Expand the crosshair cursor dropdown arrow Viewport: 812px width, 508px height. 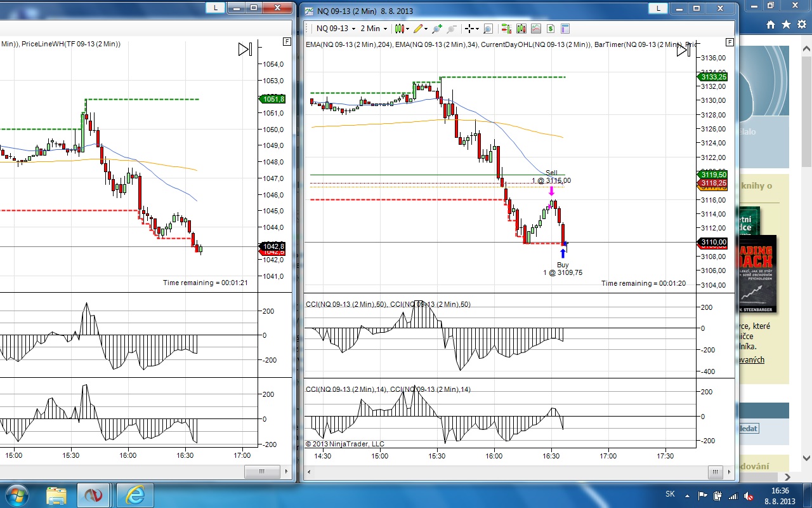(478, 29)
